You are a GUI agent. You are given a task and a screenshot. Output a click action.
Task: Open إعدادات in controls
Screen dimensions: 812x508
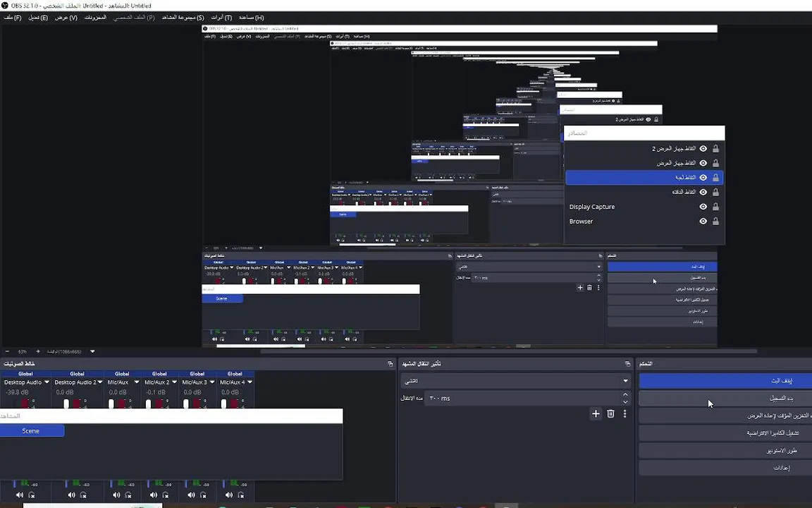click(x=725, y=468)
